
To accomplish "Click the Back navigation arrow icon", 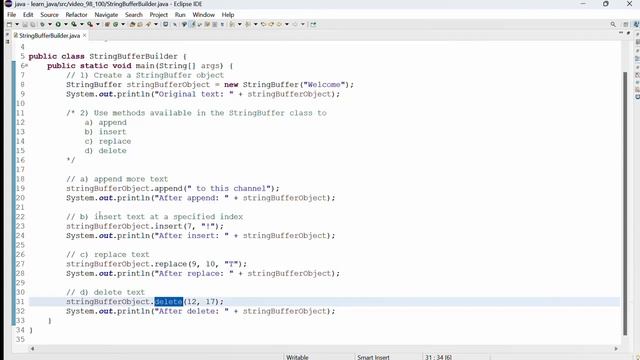I will pos(279,24).
